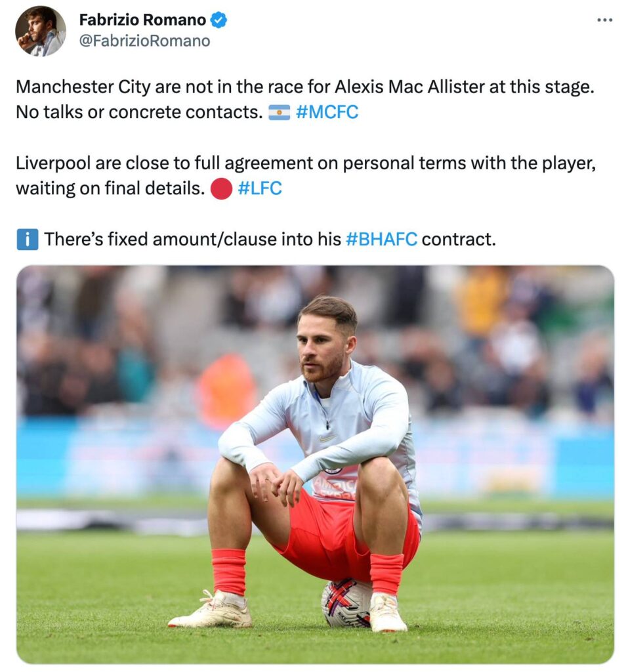Click the football in the photo
Screen dimensions: 626x672
point(346,601)
